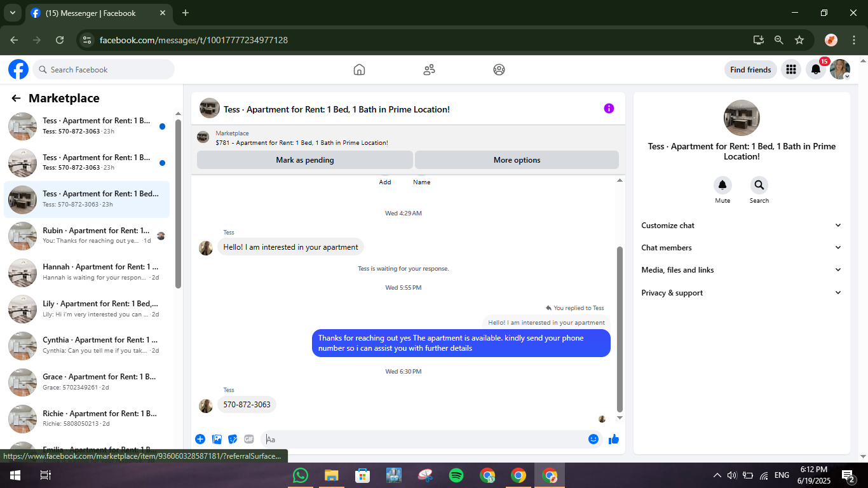Click the Chrome address bar URL
This screenshot has height=488, width=868.
tap(194, 40)
